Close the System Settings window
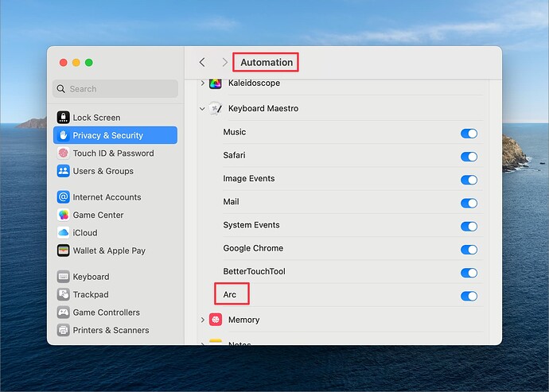549x392 pixels. tap(64, 62)
